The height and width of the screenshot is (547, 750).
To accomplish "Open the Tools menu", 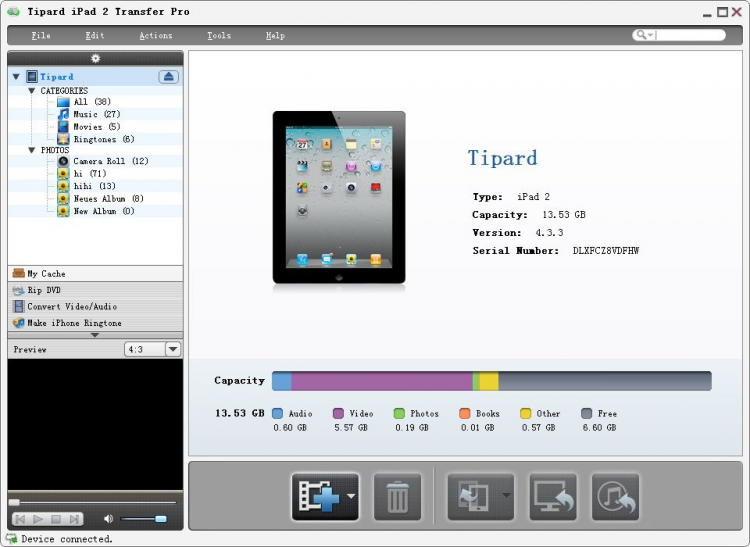I will 219,35.
